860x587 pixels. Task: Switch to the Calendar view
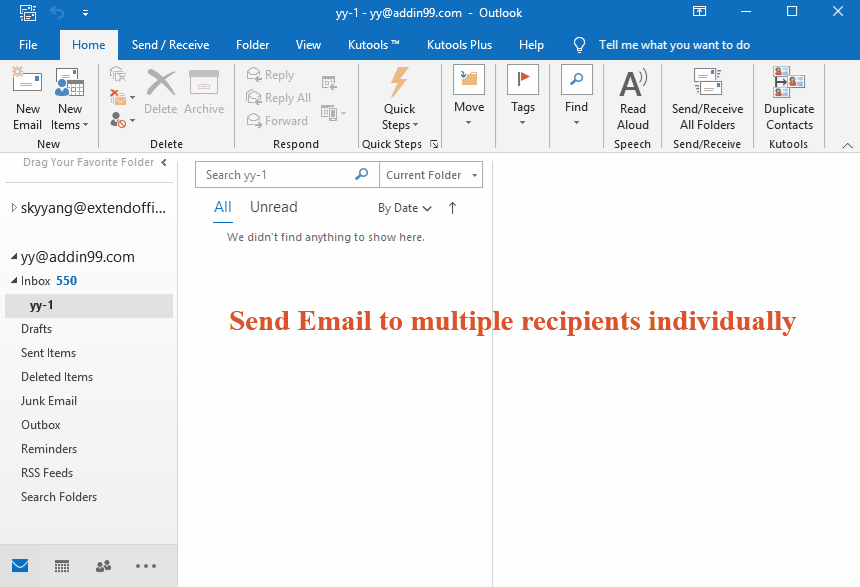click(x=61, y=566)
